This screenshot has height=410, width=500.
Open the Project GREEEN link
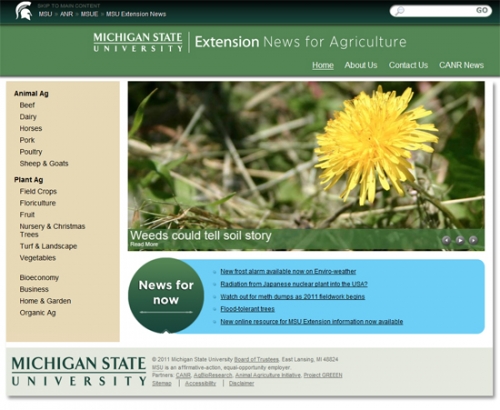pos(323,375)
